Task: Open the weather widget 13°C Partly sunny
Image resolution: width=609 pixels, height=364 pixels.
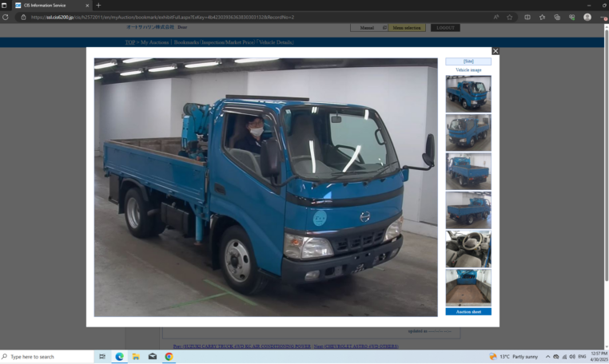Action: (x=513, y=357)
